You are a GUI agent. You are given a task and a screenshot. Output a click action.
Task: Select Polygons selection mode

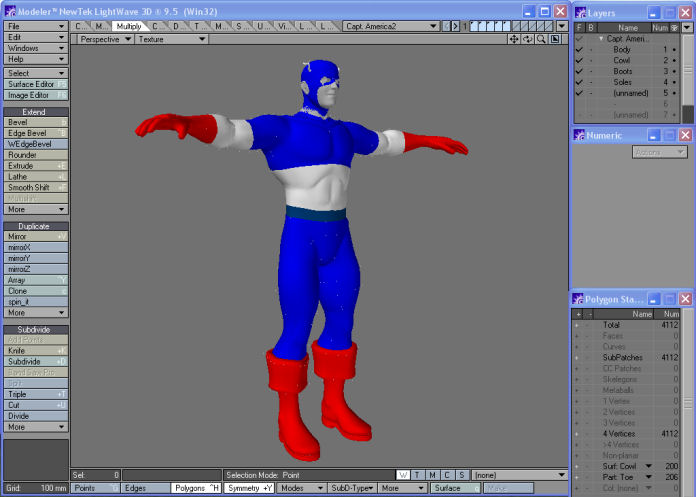[x=196, y=488]
